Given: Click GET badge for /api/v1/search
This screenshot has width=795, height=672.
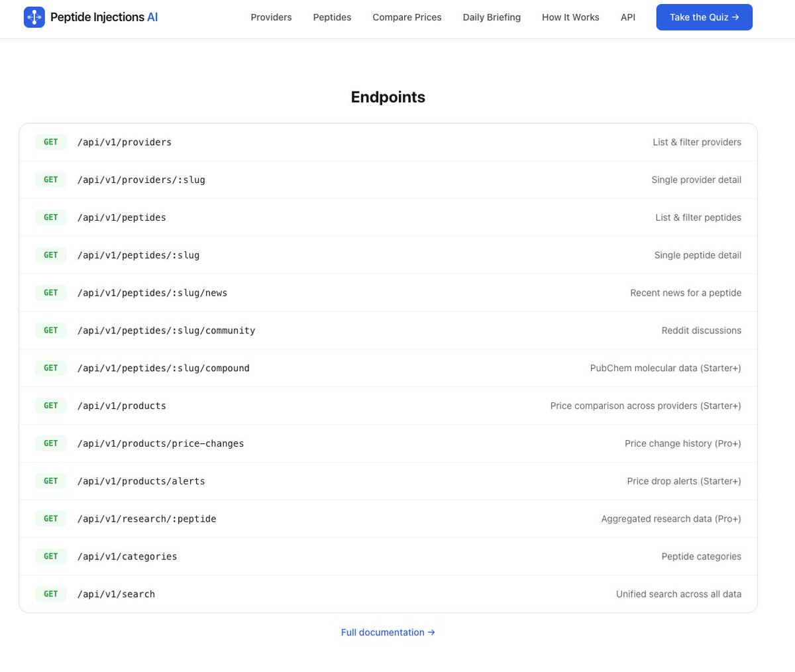Looking at the screenshot, I should pyautogui.click(x=51, y=594).
